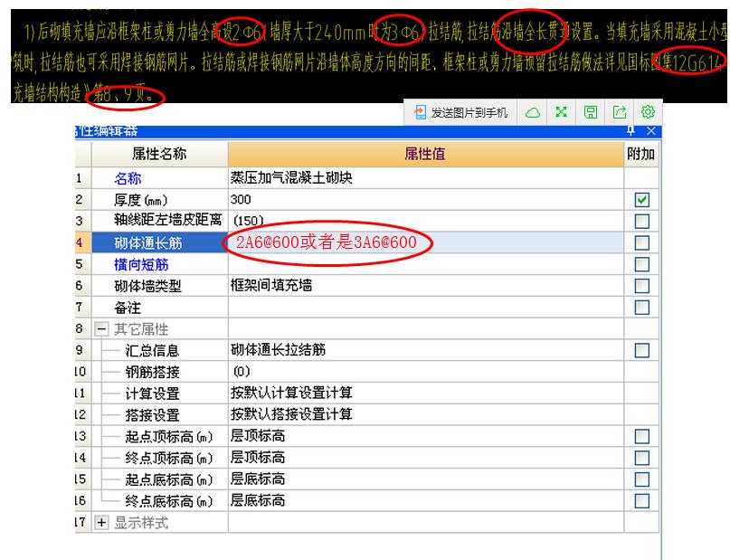Viewport: 730px width, 560px height.
Task: Uncheck 附加 checkbox for 厚度(mm)
Action: 642,200
